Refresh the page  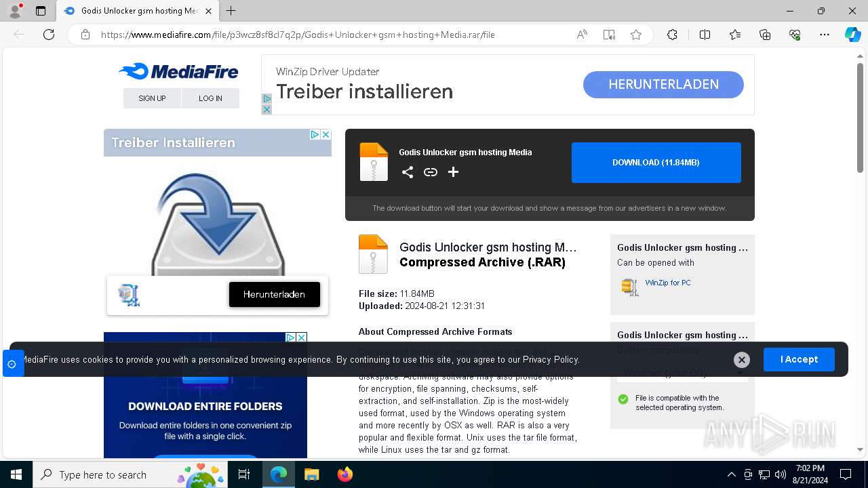(x=49, y=35)
